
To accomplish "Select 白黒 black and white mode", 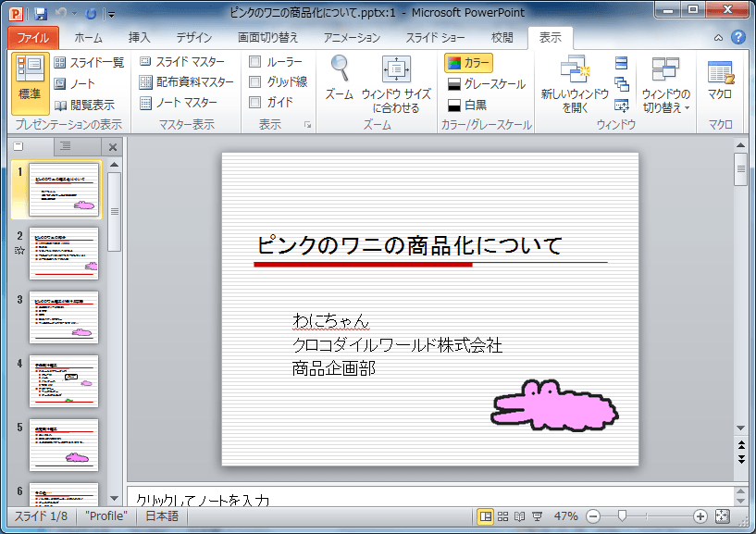I will 466,106.
